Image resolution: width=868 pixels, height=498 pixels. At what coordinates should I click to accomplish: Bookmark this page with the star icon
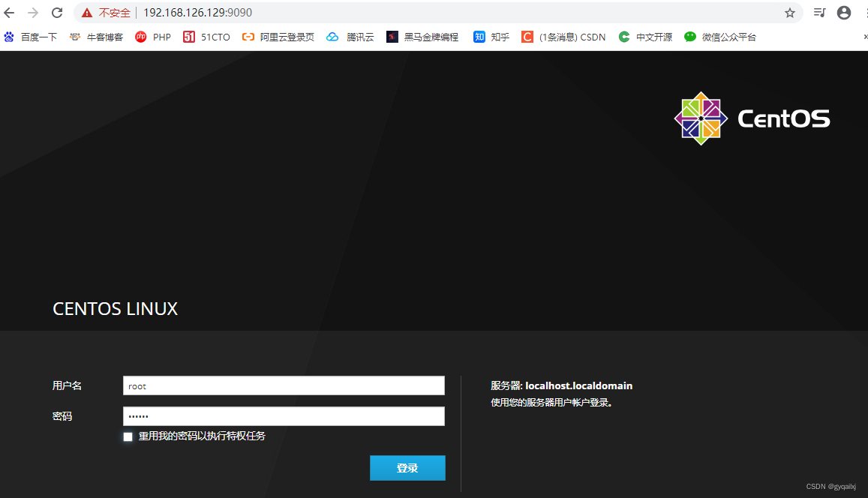coord(790,13)
